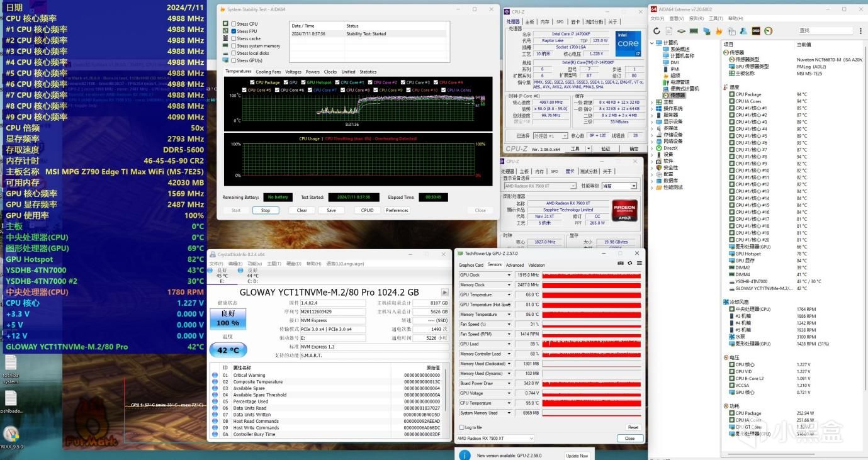Click the CPU-Z 验证 button

coord(606,149)
